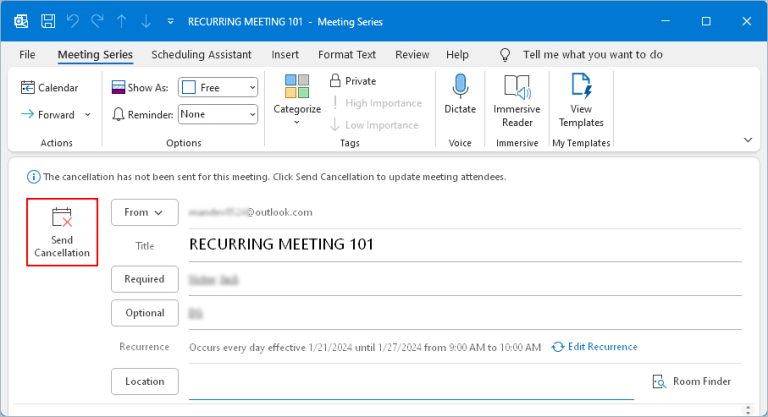
Task: Minimize the meeting window
Action: click(x=665, y=21)
